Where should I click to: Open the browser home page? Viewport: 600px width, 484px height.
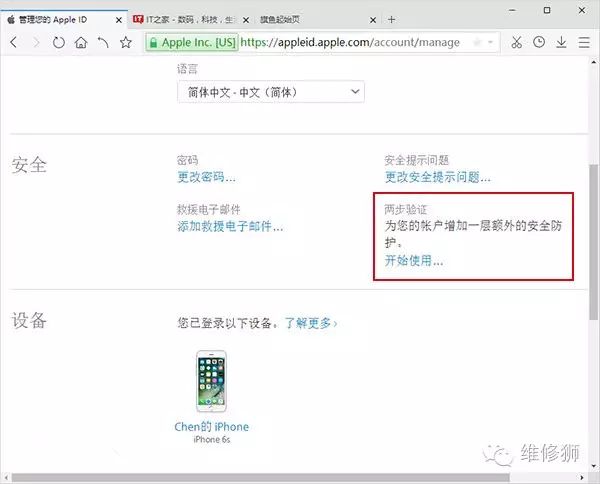pyautogui.click(x=81, y=42)
